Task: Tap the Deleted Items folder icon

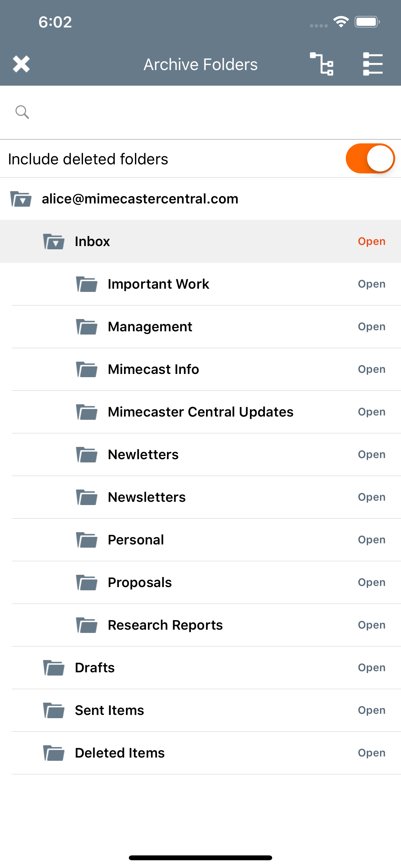Action: tap(54, 753)
